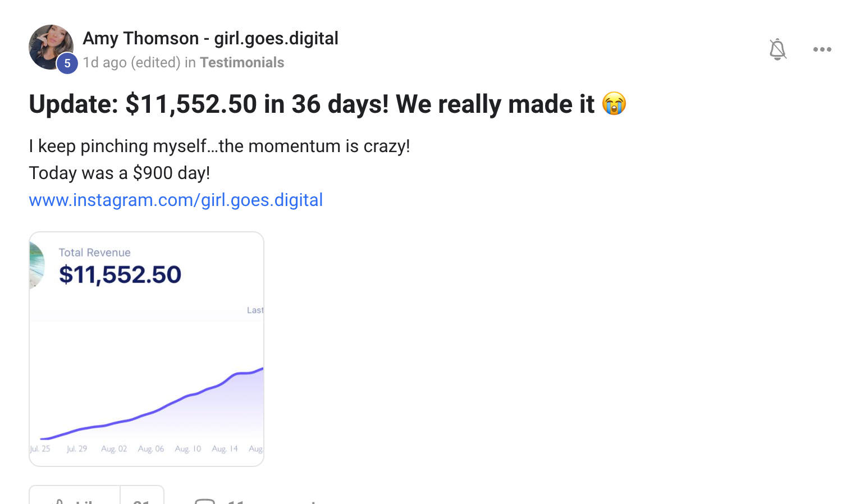Click the like count beside Like
Screen dimensions: 860x504
[x=142, y=501]
